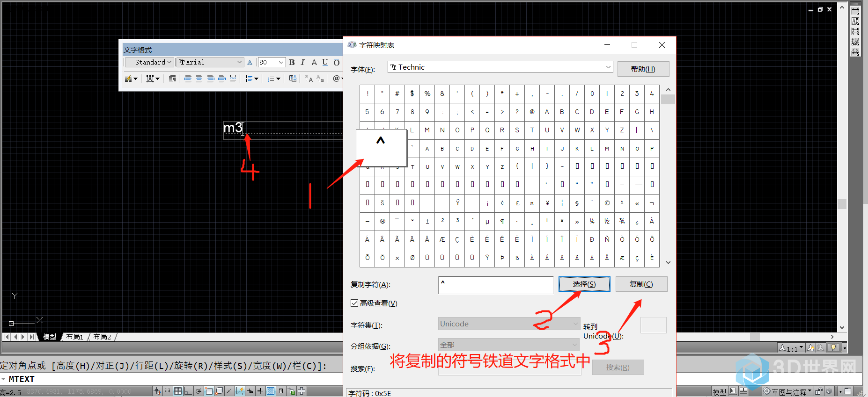868x397 pixels.
Task: Toggle object snap in status bar
Action: tap(209, 391)
